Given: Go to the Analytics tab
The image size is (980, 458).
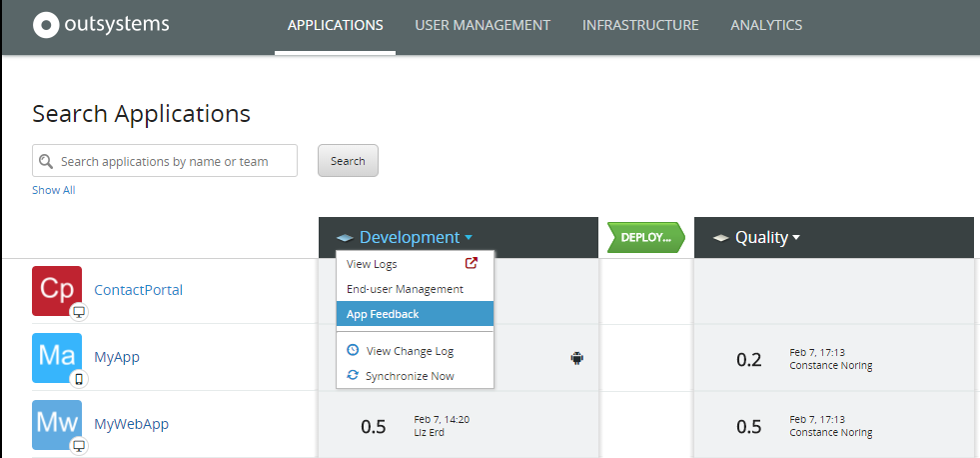Looking at the screenshot, I should (766, 25).
